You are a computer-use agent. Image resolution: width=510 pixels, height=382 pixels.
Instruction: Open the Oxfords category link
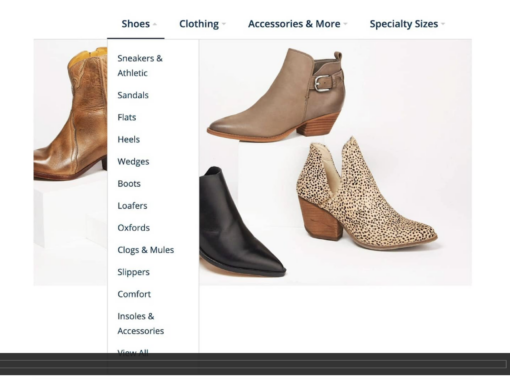point(134,228)
